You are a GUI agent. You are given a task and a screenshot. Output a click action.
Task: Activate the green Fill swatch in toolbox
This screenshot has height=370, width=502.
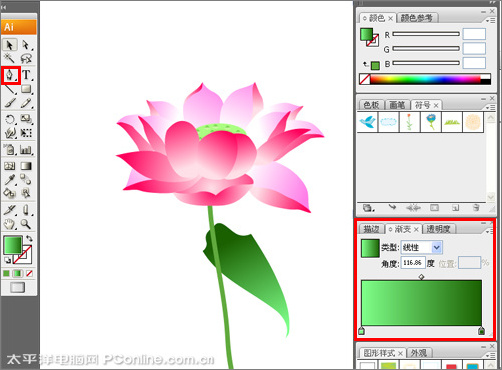pyautogui.click(x=13, y=245)
